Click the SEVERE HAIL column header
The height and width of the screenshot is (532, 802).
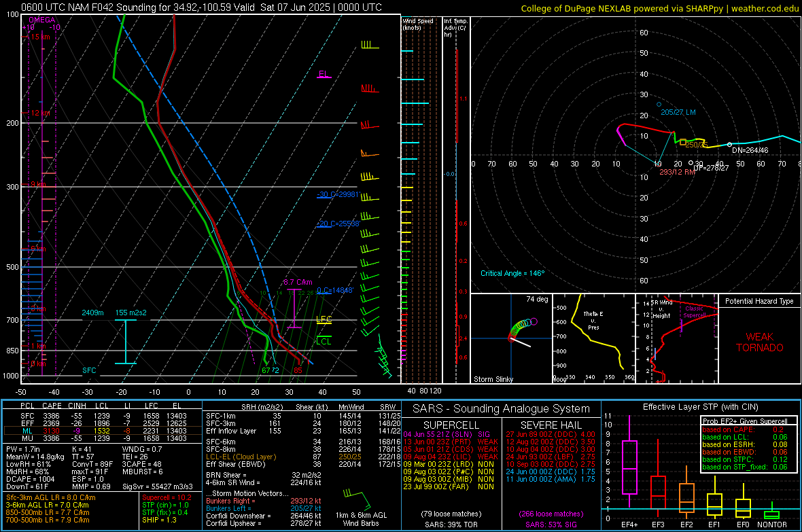[x=551, y=425]
